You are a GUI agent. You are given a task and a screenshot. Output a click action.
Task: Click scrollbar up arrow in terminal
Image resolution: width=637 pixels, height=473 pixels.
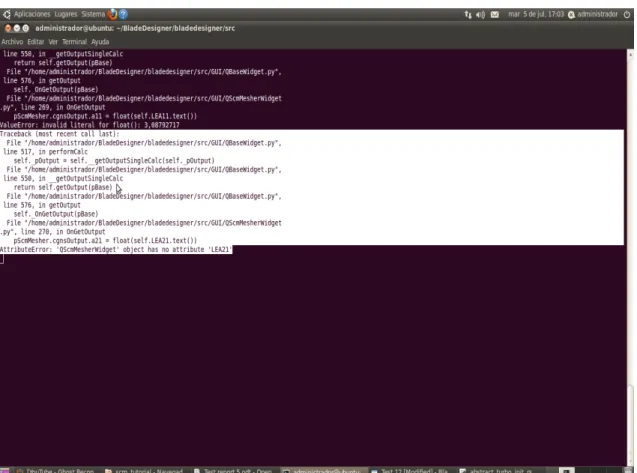(630, 54)
